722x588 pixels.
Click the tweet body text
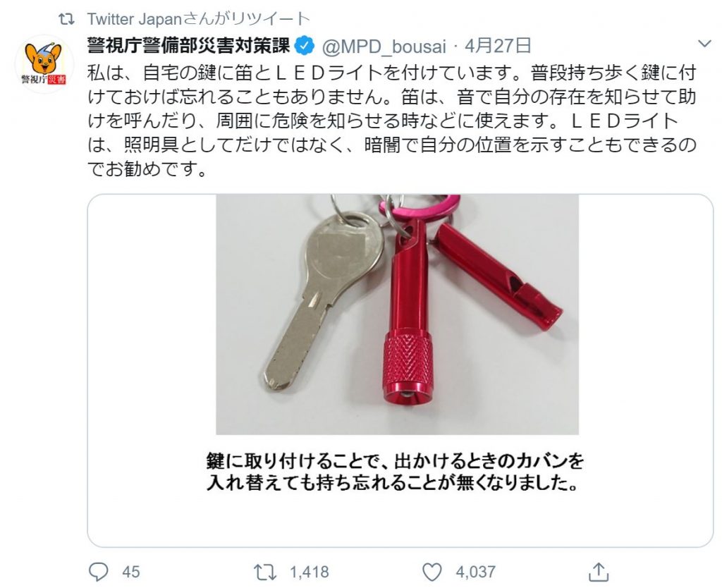[x=391, y=121]
